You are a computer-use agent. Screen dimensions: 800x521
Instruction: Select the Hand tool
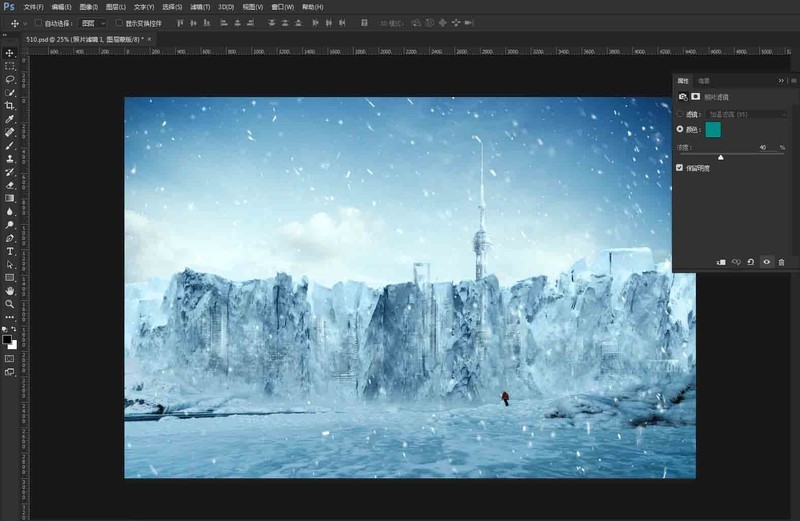10,291
